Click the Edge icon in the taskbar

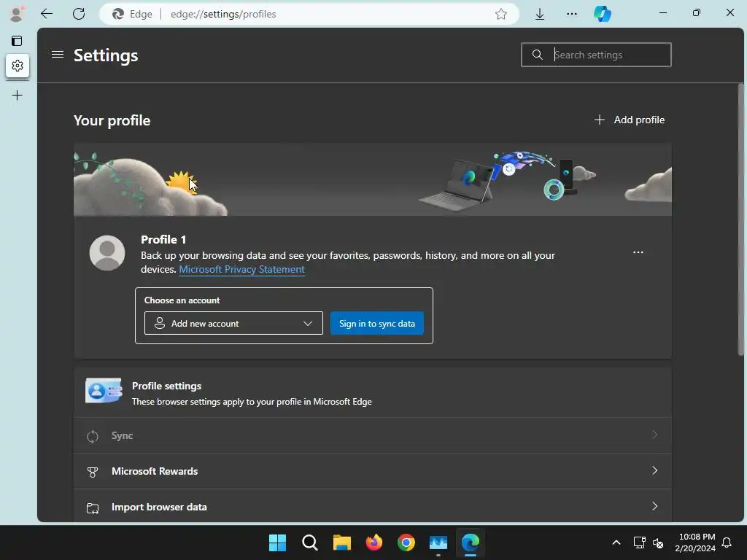tap(471, 542)
